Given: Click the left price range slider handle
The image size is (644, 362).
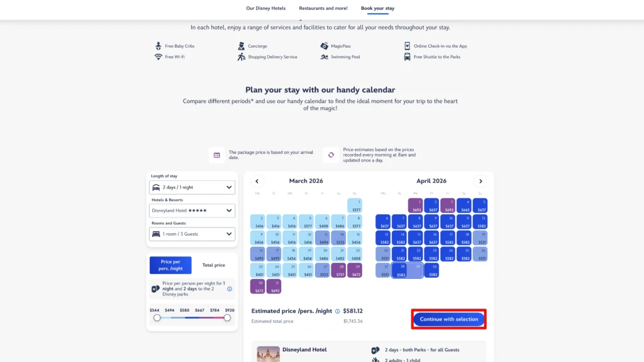Looking at the screenshot, I should click(157, 317).
